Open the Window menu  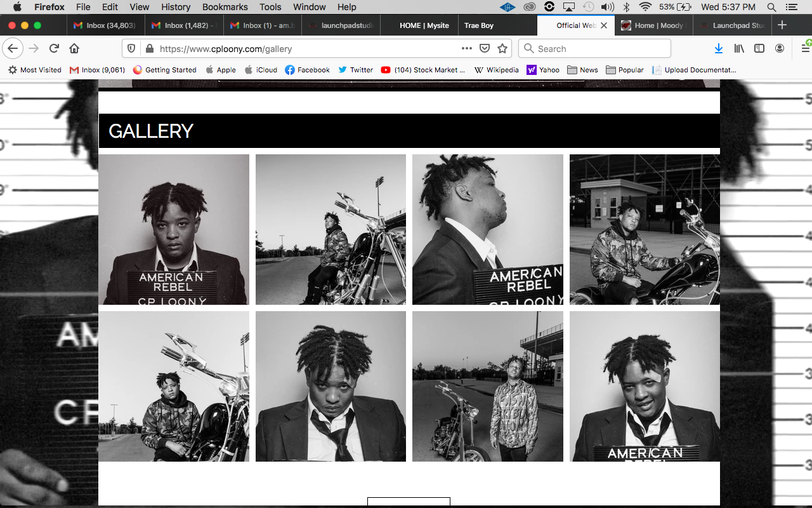tap(310, 7)
